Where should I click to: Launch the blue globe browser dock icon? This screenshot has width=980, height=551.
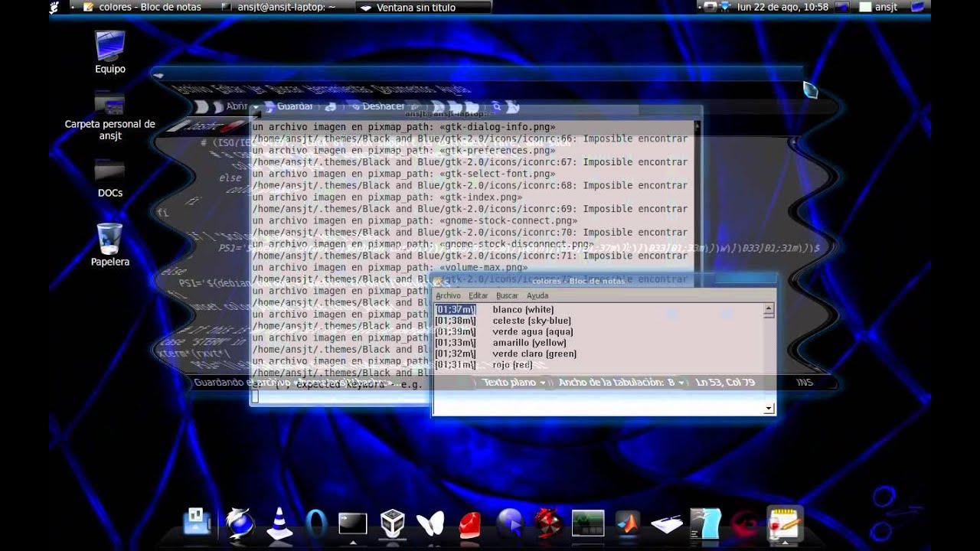[240, 523]
